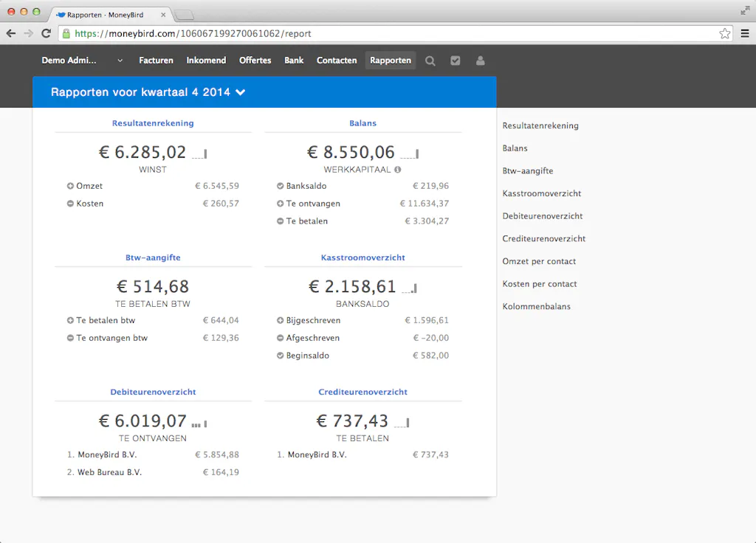Open the Bank menu item
756x543 pixels.
pyautogui.click(x=294, y=60)
